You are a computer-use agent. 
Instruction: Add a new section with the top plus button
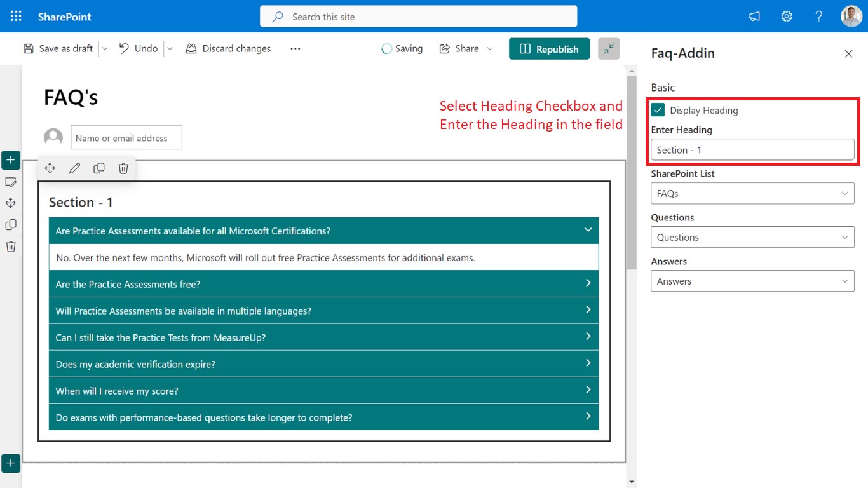(11, 160)
